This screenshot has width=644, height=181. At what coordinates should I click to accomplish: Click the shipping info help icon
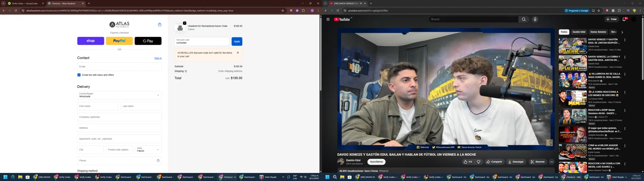(186, 71)
